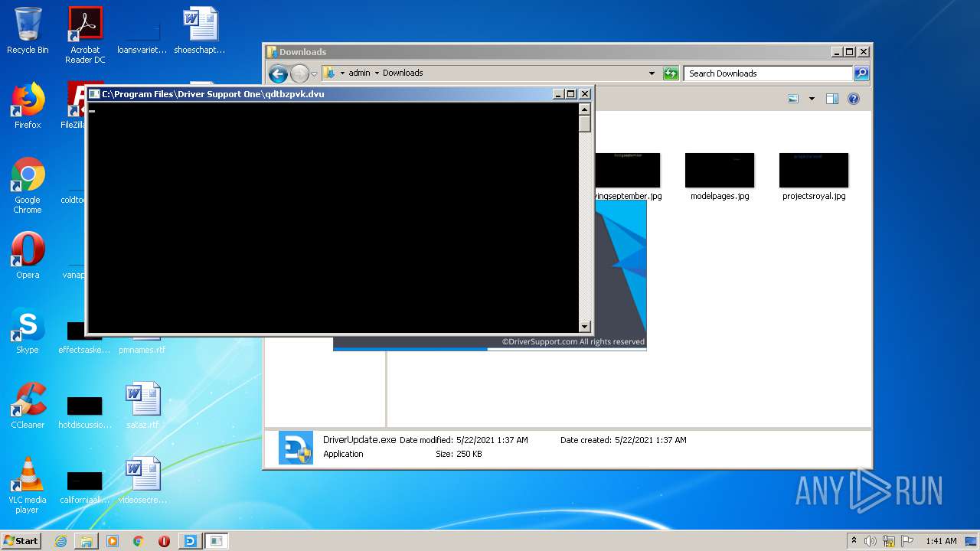The width and height of the screenshot is (980, 551).
Task: Click the search magnifier in Explorer
Action: click(x=861, y=73)
